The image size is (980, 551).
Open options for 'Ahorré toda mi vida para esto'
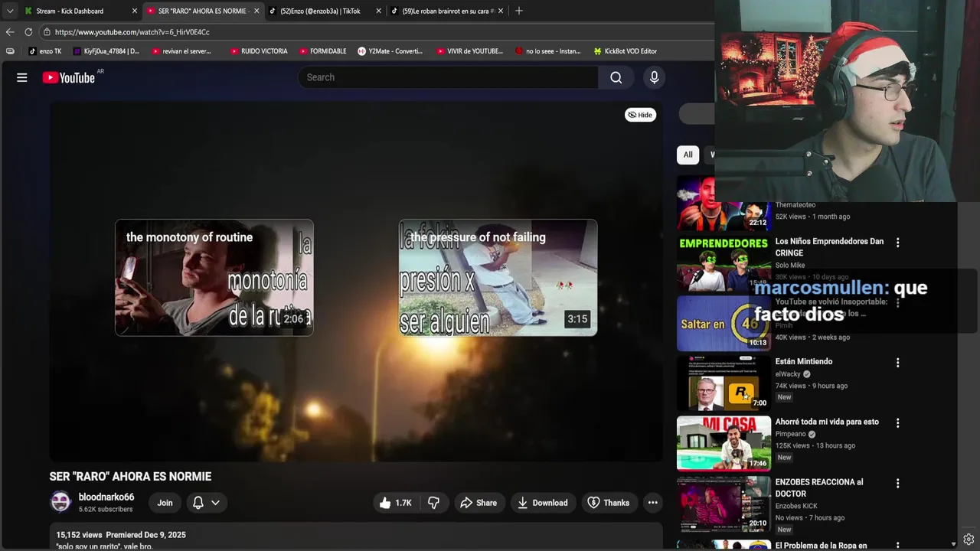tap(897, 422)
